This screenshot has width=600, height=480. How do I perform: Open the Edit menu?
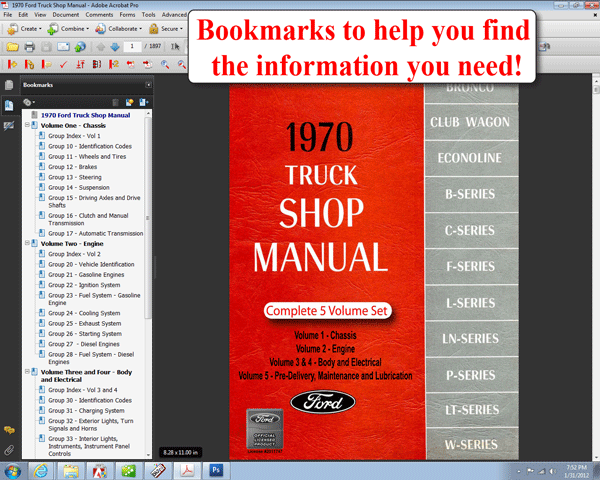pos(23,15)
